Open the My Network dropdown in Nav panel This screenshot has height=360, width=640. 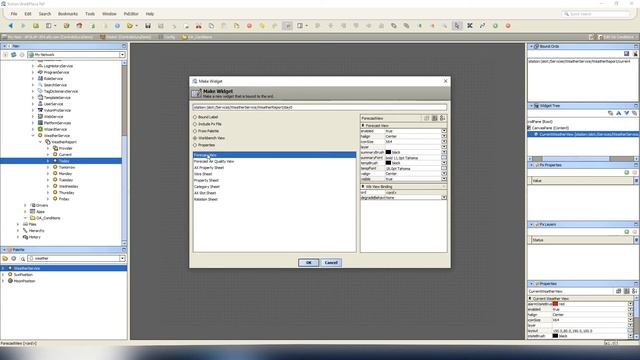[x=122, y=55]
